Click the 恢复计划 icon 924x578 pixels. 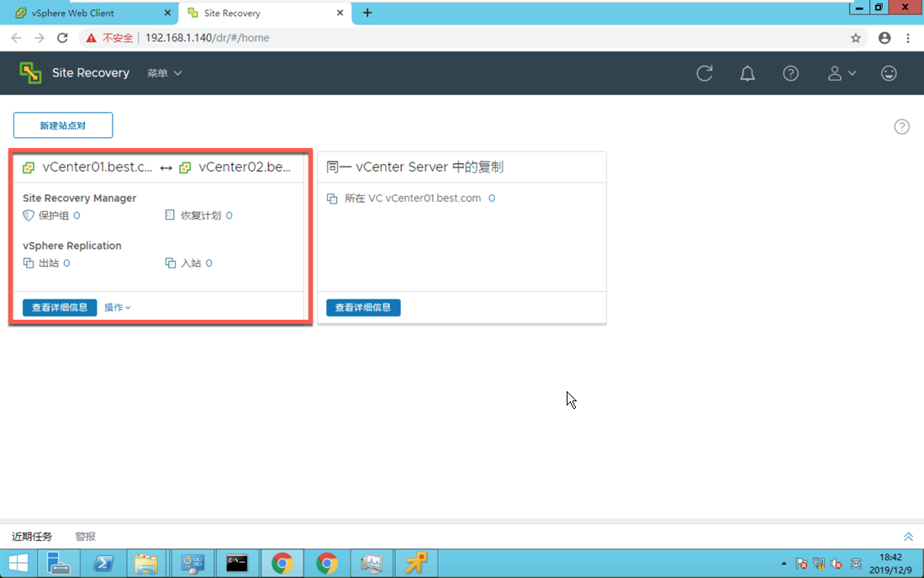[170, 215]
